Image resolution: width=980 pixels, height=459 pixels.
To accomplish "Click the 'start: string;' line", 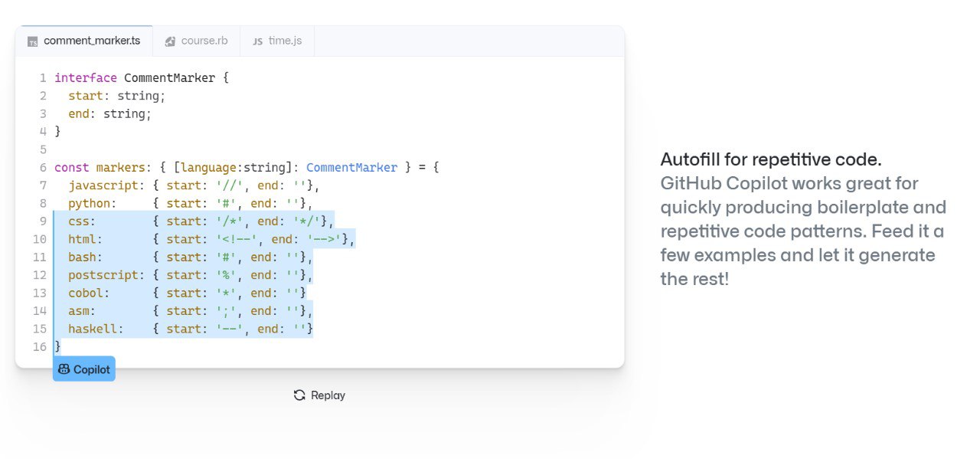I will 116,96.
